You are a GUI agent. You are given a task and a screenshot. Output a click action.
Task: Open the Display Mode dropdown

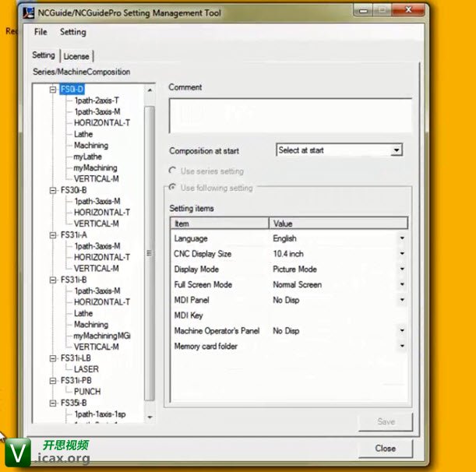tap(402, 269)
